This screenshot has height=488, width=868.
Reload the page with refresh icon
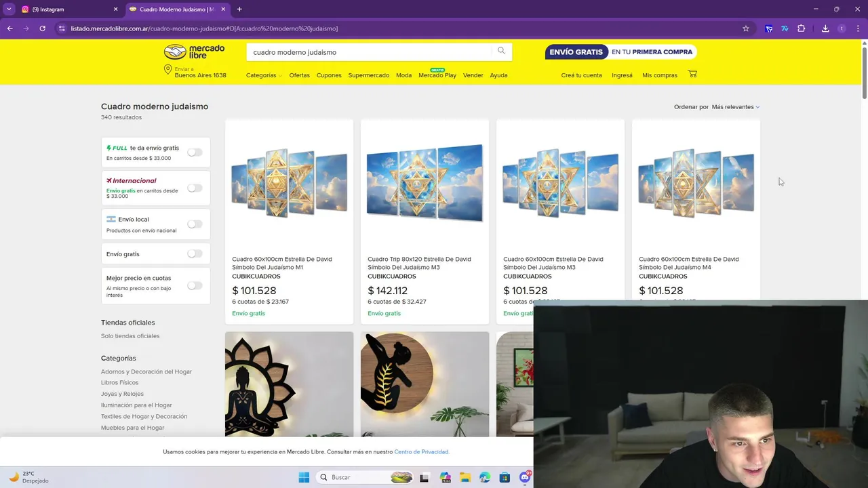[42, 28]
